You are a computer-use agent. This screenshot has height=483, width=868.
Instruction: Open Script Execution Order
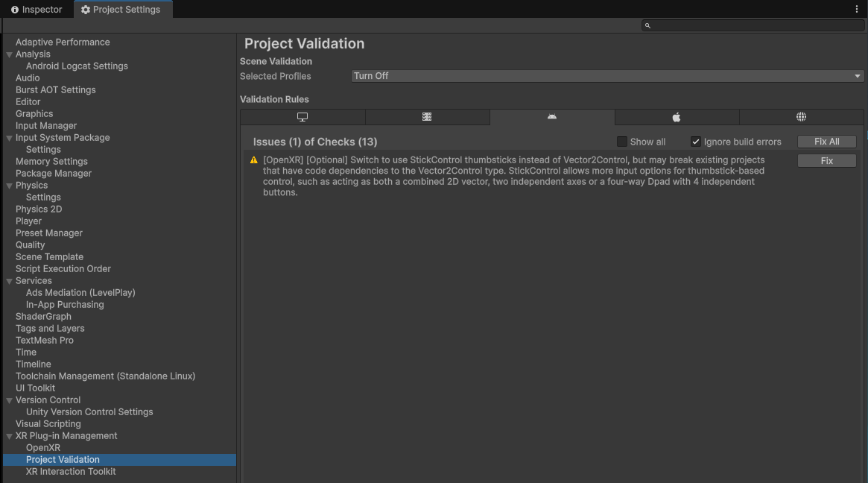click(x=63, y=268)
